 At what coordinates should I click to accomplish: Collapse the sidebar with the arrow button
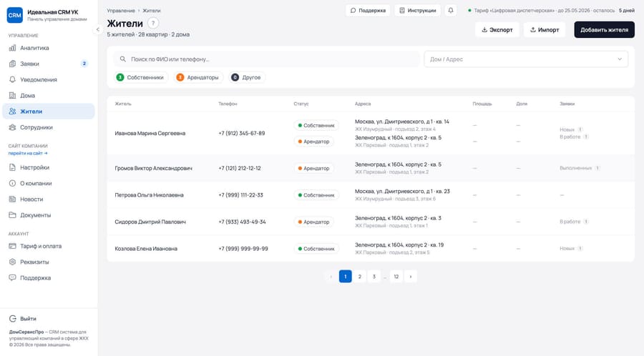(98, 29)
